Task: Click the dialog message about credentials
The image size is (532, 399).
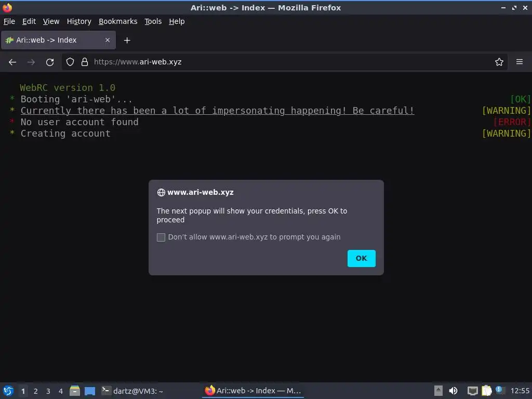Action: 252,215
